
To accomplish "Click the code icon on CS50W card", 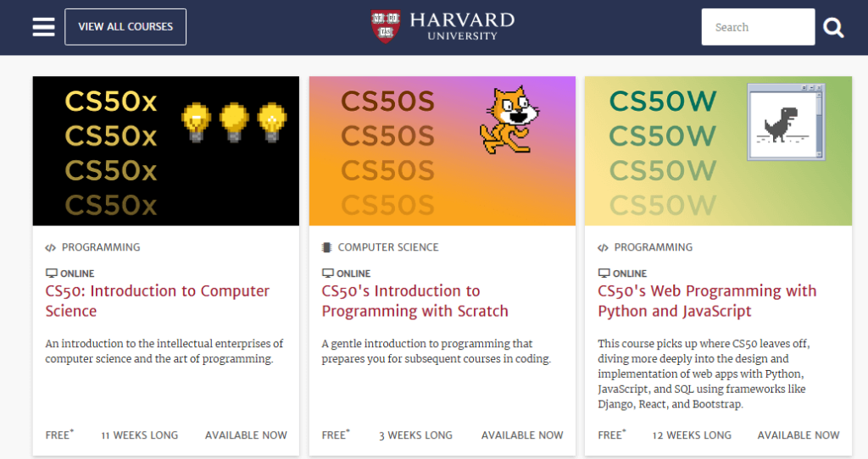I will (604, 248).
